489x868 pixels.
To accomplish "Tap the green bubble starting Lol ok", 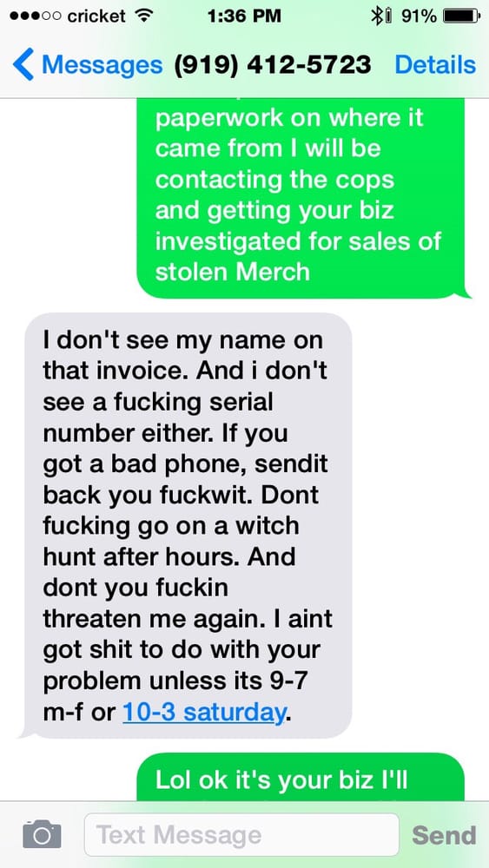I will (x=301, y=777).
